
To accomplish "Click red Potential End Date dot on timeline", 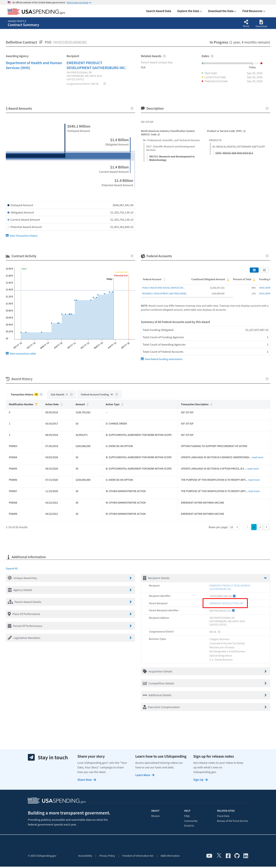I will tap(262, 63).
